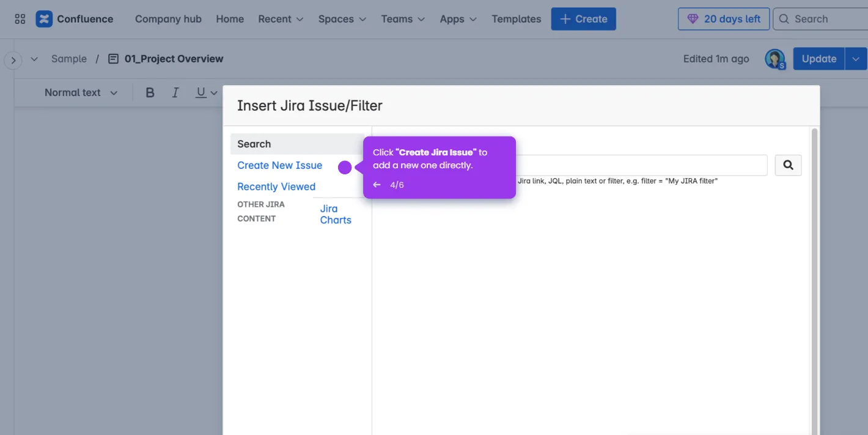Viewport: 868px width, 435px height.
Task: Toggle bold formatting
Action: pyautogui.click(x=150, y=92)
